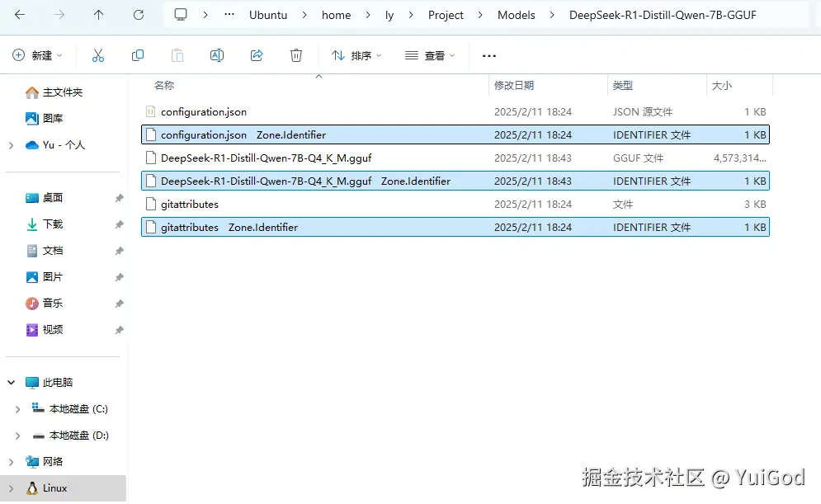Expand chevron after Models in breadcrumb

coord(552,15)
